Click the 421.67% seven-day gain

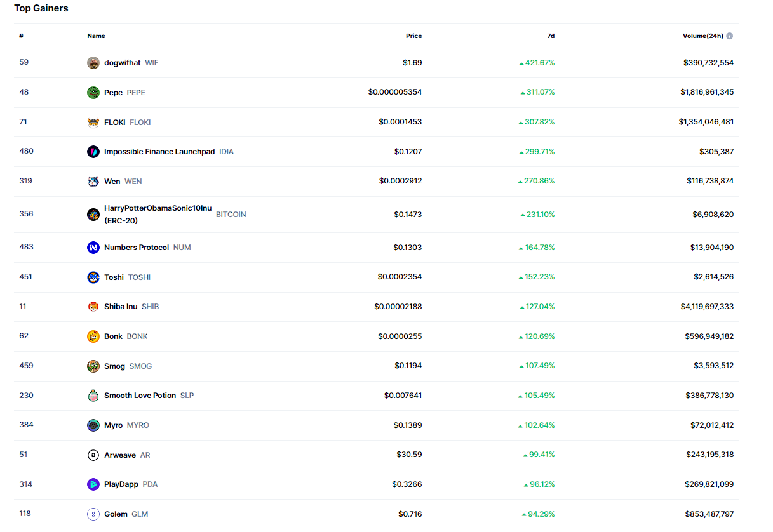(x=537, y=63)
